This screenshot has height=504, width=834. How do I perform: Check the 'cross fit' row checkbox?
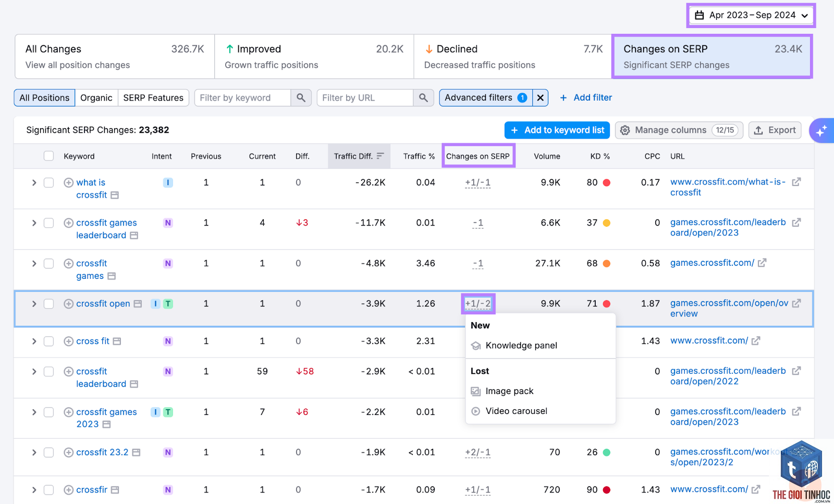[x=48, y=341]
